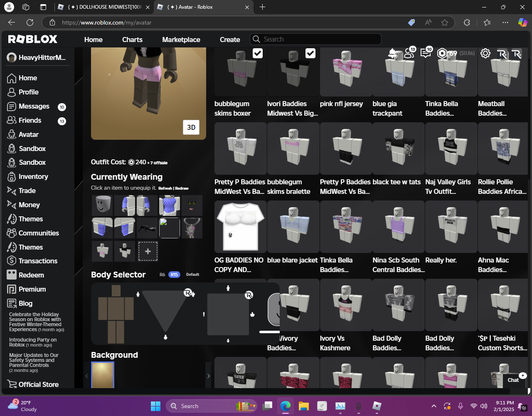
Task: Open Marketplace in the top navigation
Action: (x=181, y=40)
